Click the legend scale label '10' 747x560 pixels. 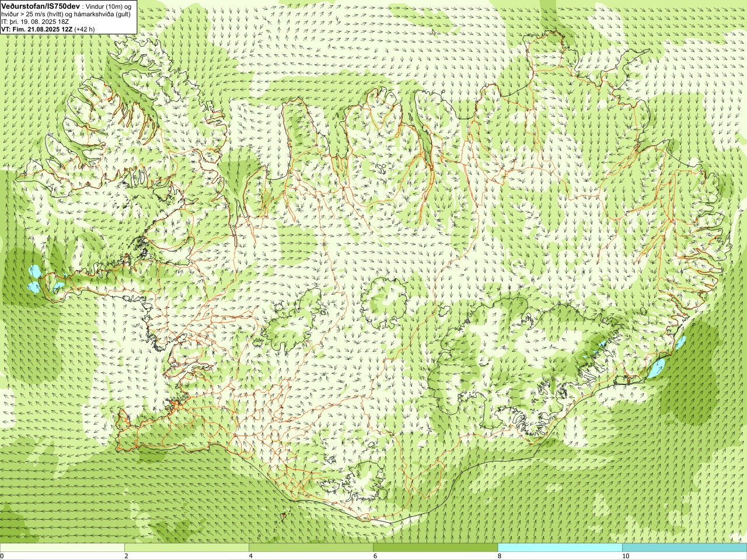625,556
